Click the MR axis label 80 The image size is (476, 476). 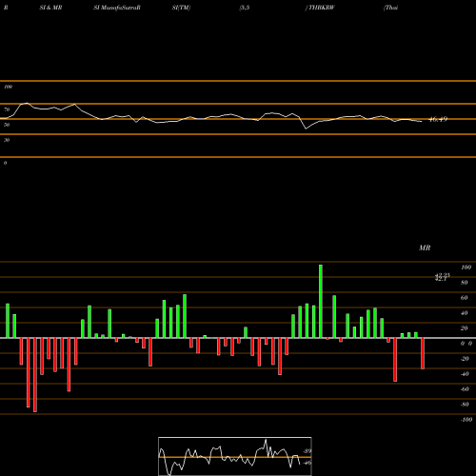click(465, 283)
